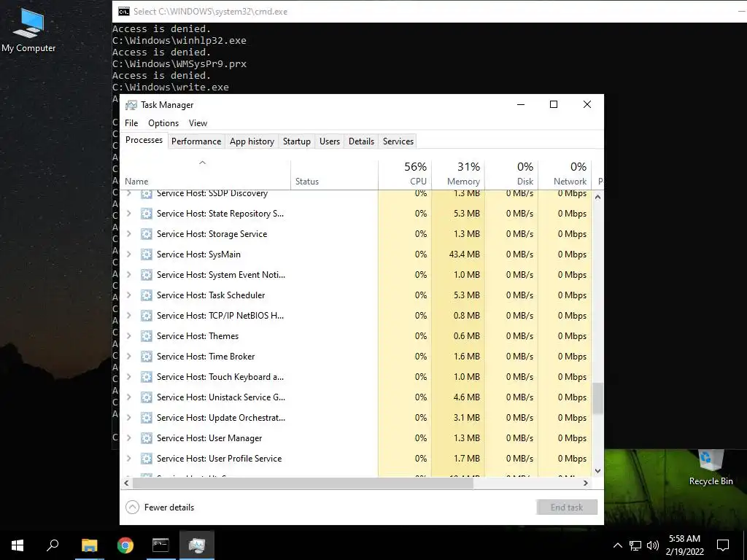The width and height of the screenshot is (747, 560).
Task: Open the volume speaker tray icon
Action: click(x=653, y=545)
